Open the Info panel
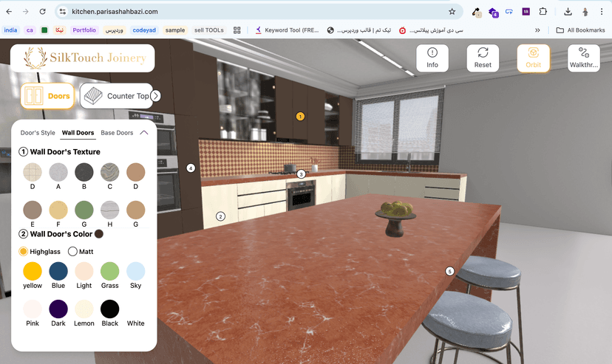The image size is (612, 364). point(432,58)
